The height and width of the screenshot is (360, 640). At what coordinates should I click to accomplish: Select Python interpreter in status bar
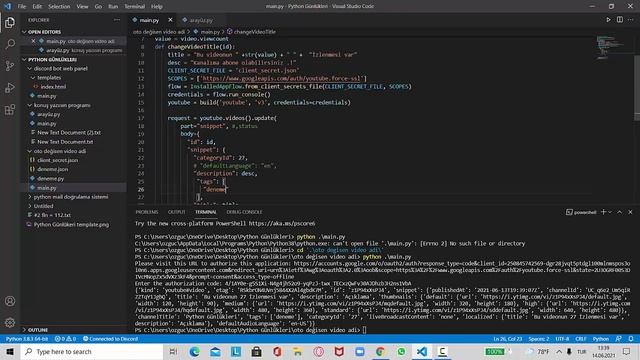click(x=27, y=339)
